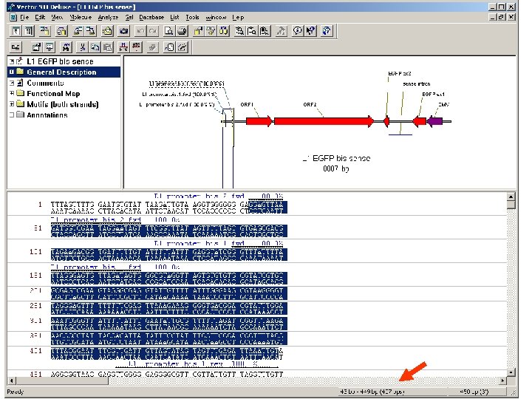The image size is (532, 399).
Task: Click the camera snapshot icon
Action: [124, 31]
